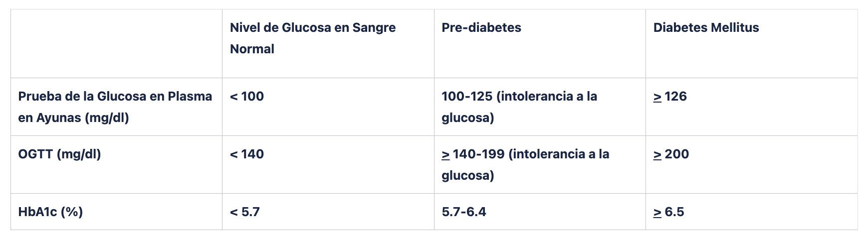Click the 'Diabetes Mellitus' column header
Image resolution: width=868 pixels, height=239 pixels.
(706, 27)
